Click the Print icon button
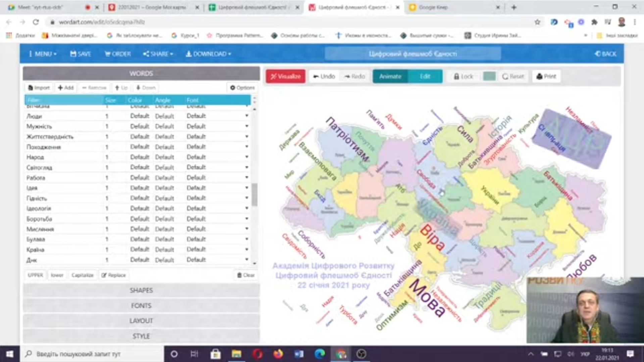This screenshot has width=644, height=362. coord(546,76)
